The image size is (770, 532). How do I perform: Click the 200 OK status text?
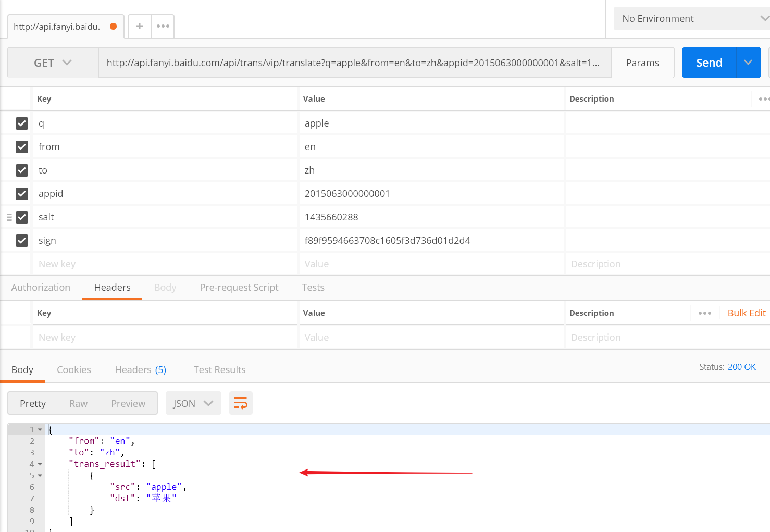(742, 367)
